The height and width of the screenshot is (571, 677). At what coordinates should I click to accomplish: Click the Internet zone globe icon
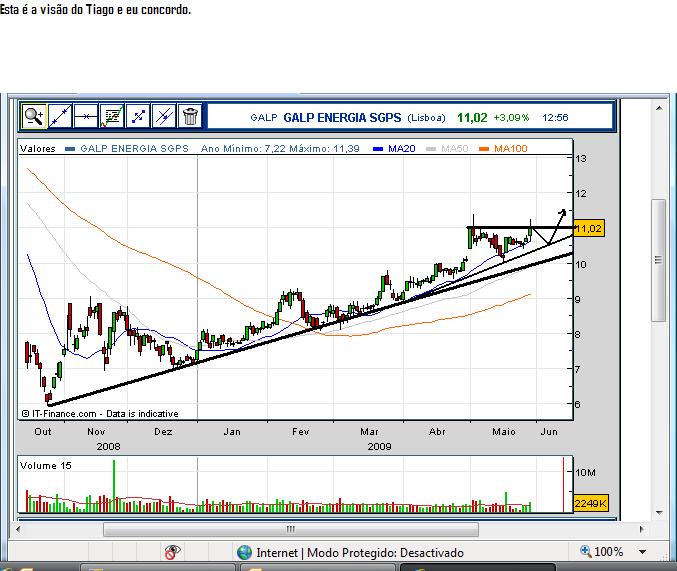(x=244, y=552)
